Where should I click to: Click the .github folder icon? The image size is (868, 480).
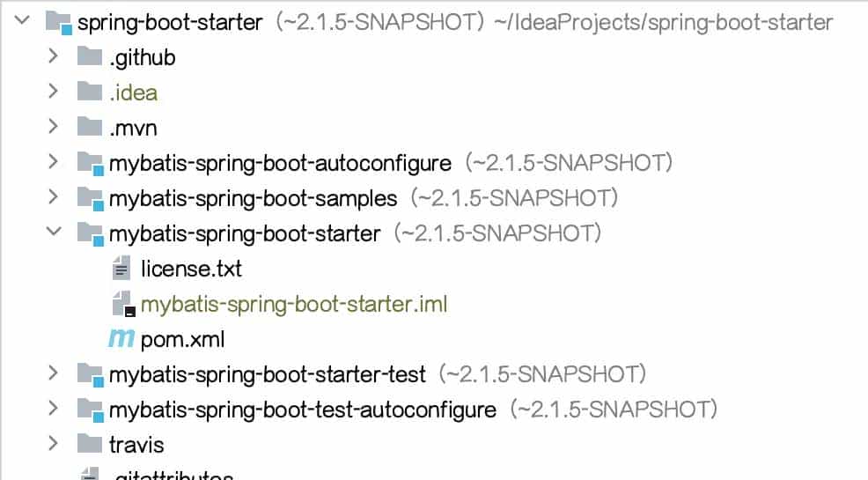point(90,57)
